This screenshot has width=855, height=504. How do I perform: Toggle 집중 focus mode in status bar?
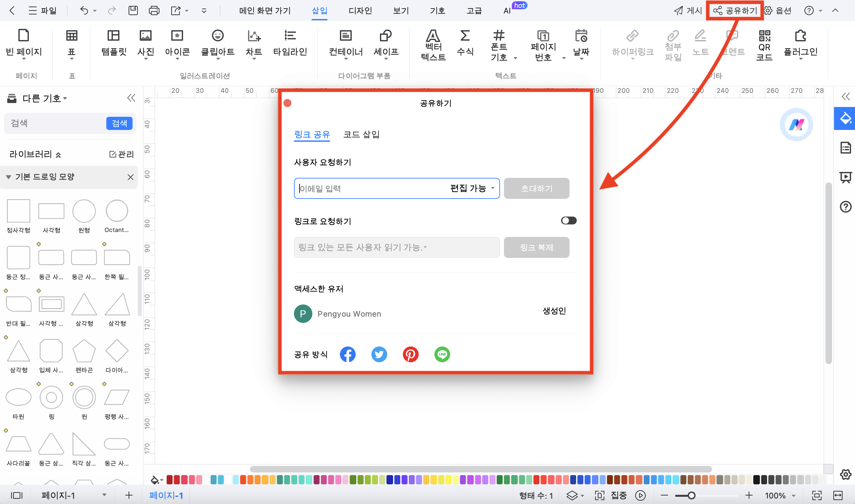(611, 495)
